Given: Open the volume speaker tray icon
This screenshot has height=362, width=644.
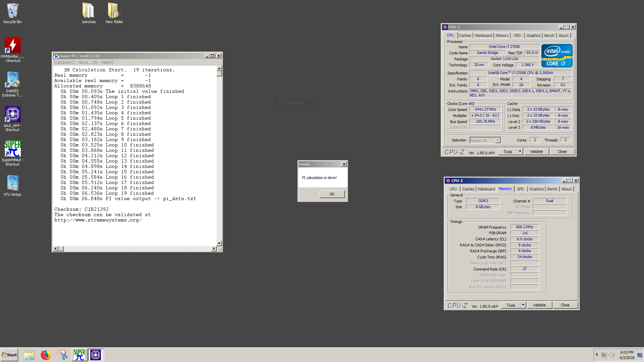Looking at the screenshot, I should (612, 355).
